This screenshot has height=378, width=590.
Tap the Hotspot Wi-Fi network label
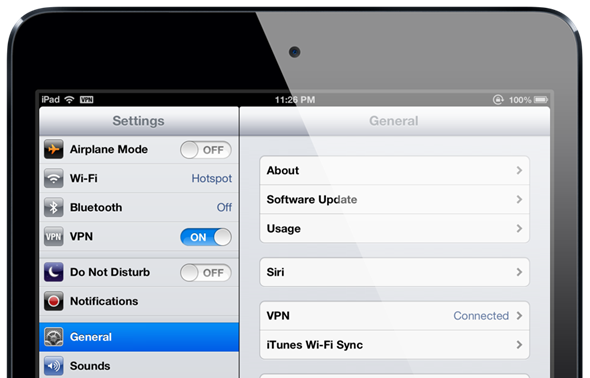coord(211,178)
